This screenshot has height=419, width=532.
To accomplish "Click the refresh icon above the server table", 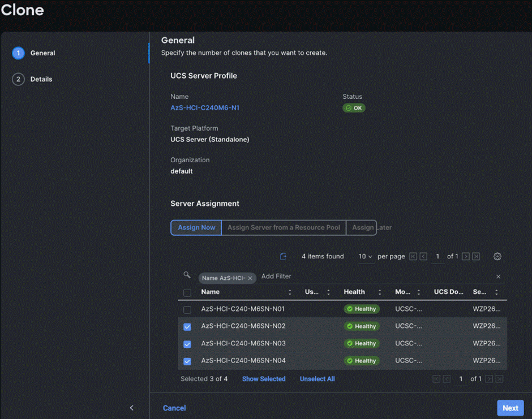I will pyautogui.click(x=282, y=256).
